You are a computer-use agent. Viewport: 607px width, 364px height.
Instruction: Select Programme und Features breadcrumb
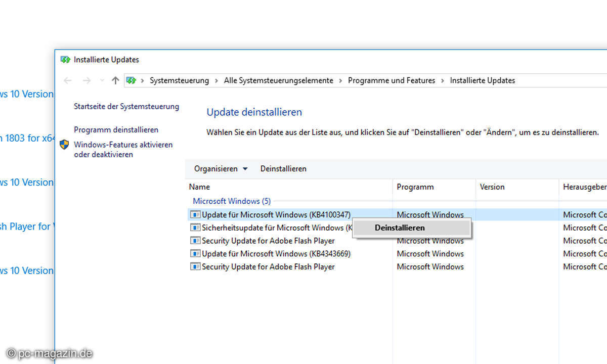tap(392, 80)
